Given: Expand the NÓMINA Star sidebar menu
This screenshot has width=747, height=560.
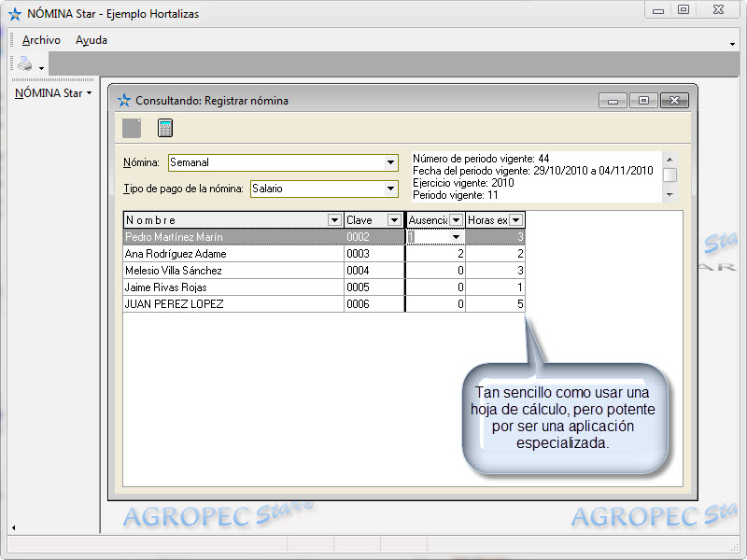Looking at the screenshot, I should [53, 93].
